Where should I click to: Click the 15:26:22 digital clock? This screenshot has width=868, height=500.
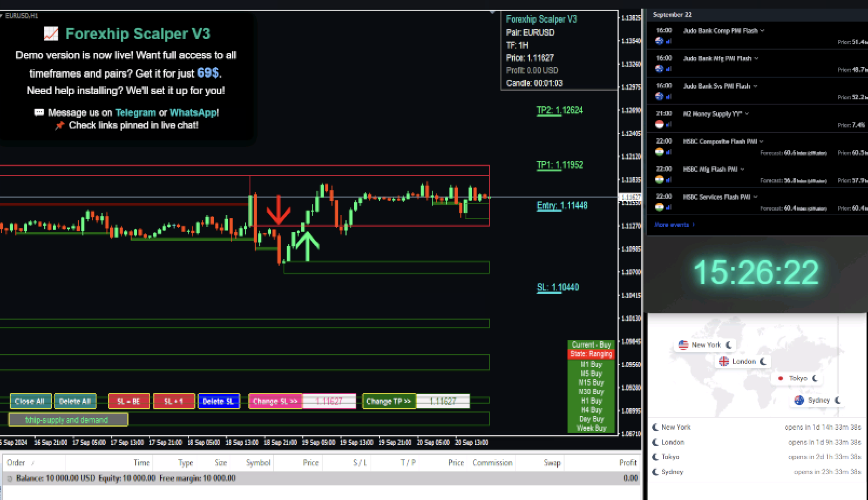(756, 272)
